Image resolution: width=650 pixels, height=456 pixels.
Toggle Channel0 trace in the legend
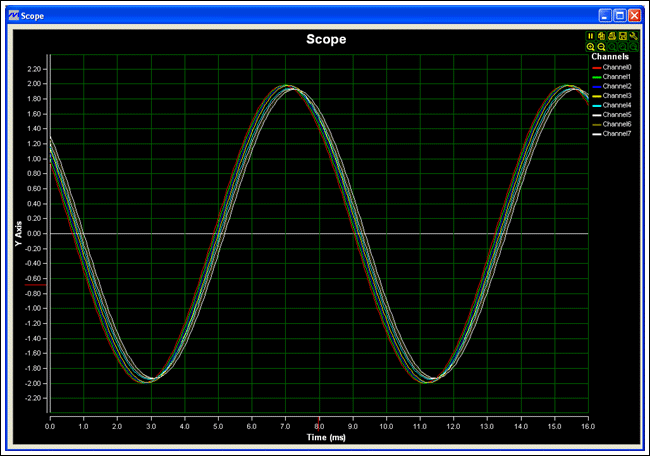(x=617, y=67)
